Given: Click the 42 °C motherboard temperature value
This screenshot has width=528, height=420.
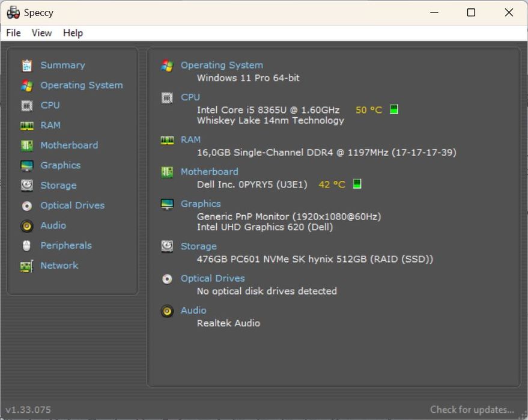Looking at the screenshot, I should coord(332,184).
